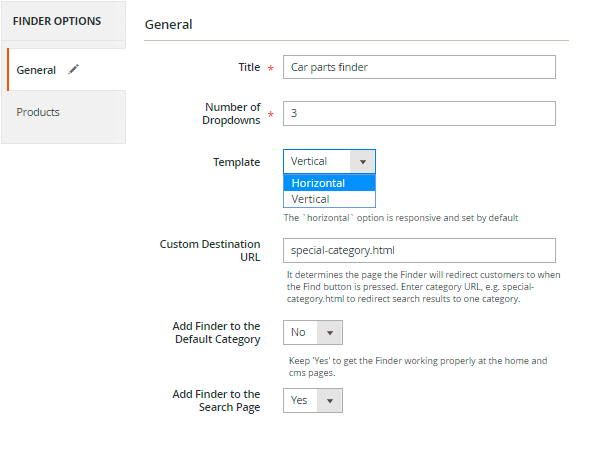Click the FINDER OPTIONS panel header

pos(57,21)
